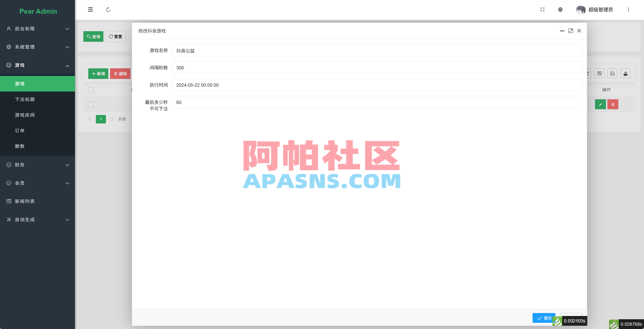Click pagination page 1 button
Image resolution: width=644 pixels, height=329 pixels.
101,119
